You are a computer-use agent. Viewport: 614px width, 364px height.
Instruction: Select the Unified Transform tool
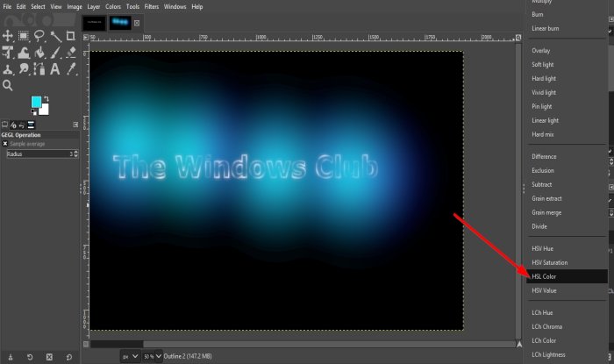(7, 53)
